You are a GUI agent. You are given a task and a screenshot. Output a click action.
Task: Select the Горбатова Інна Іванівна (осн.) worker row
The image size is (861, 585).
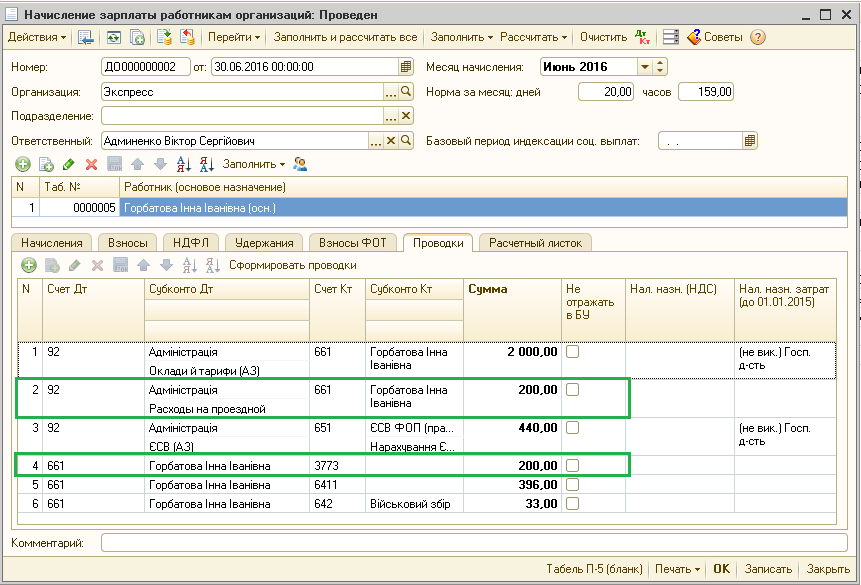coord(429,208)
